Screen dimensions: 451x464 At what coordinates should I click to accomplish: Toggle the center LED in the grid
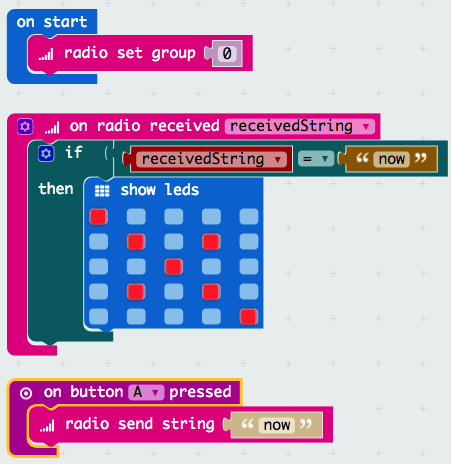tap(174, 267)
